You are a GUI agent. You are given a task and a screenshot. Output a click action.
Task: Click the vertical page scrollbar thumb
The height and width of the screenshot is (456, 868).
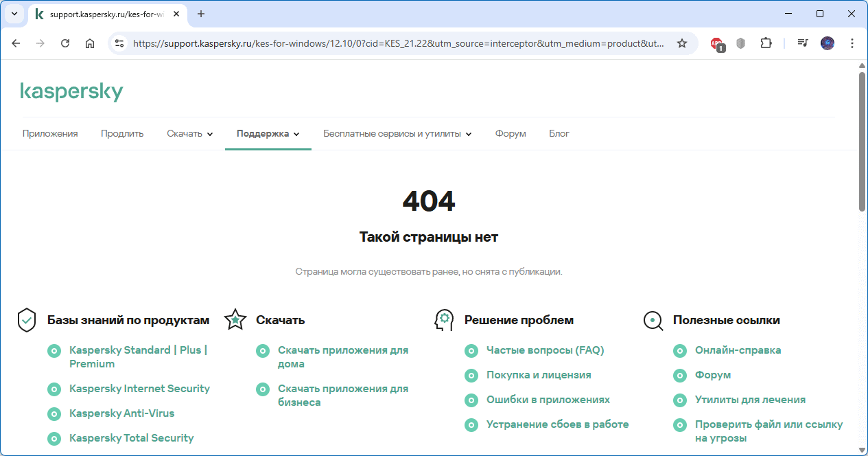click(x=863, y=141)
